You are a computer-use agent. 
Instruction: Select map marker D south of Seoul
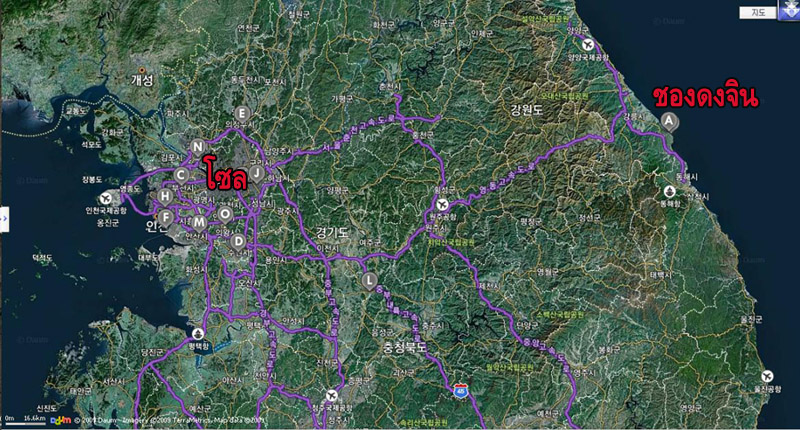(238, 241)
